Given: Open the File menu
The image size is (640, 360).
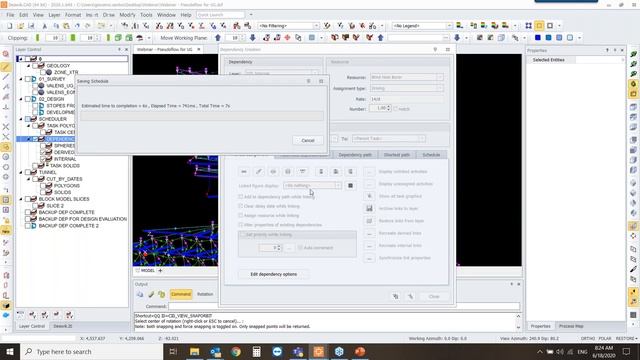Looking at the screenshot, I should [x=10, y=15].
